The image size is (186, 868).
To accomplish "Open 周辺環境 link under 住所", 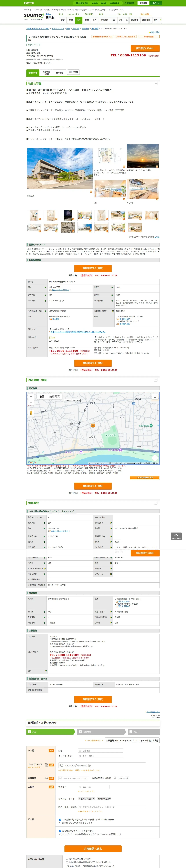I will point(55,319).
